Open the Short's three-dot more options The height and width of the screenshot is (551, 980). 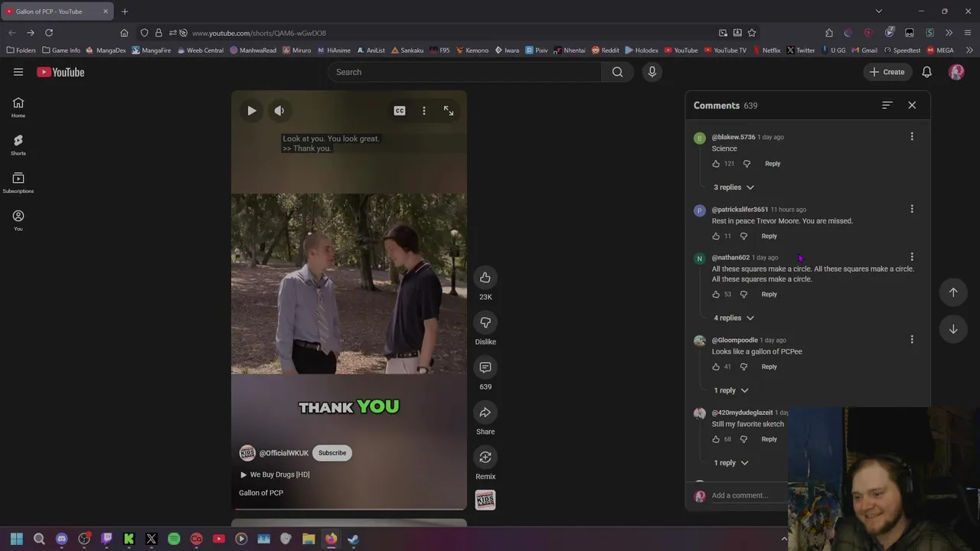[424, 111]
